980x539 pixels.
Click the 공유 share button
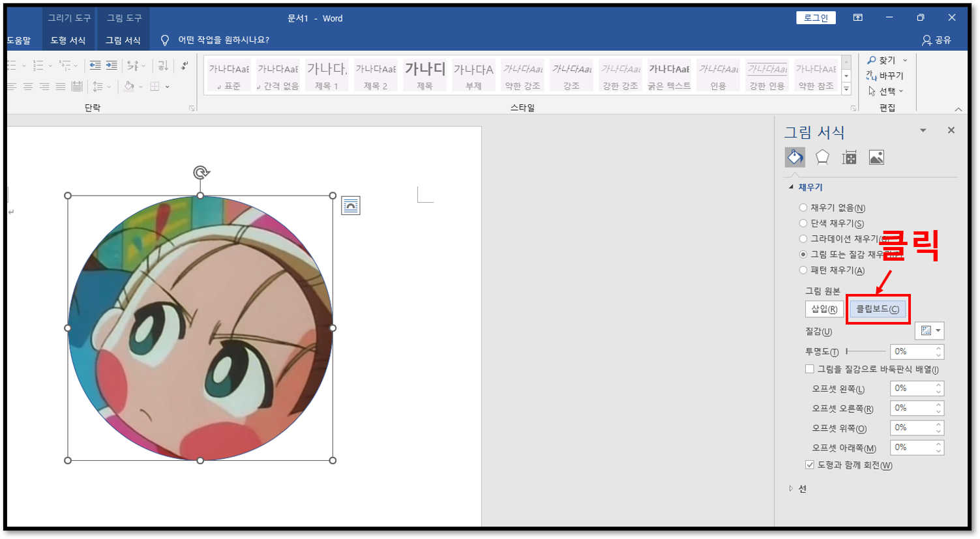(936, 40)
